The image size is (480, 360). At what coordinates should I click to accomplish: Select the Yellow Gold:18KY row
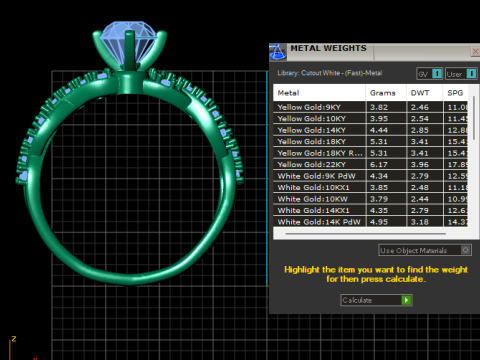[370, 142]
